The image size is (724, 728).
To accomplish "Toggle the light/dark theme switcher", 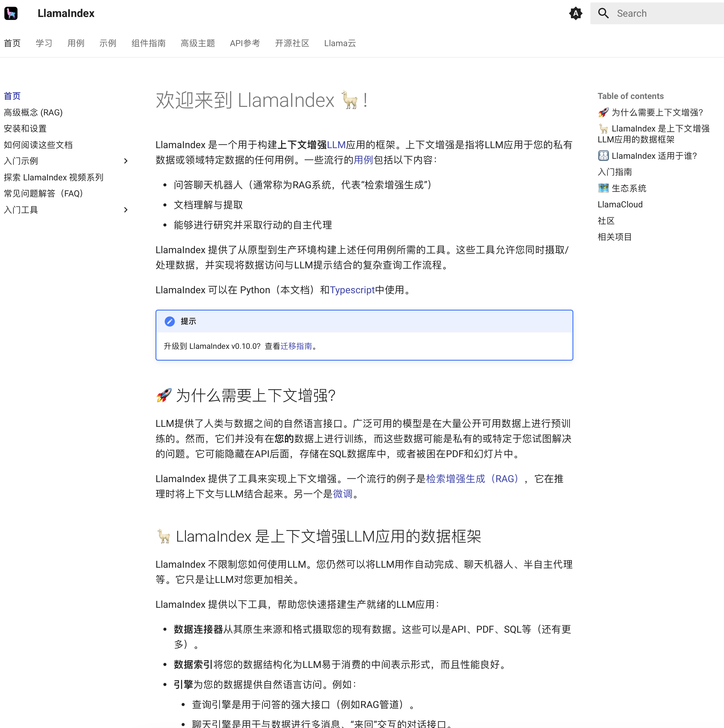I will (575, 14).
